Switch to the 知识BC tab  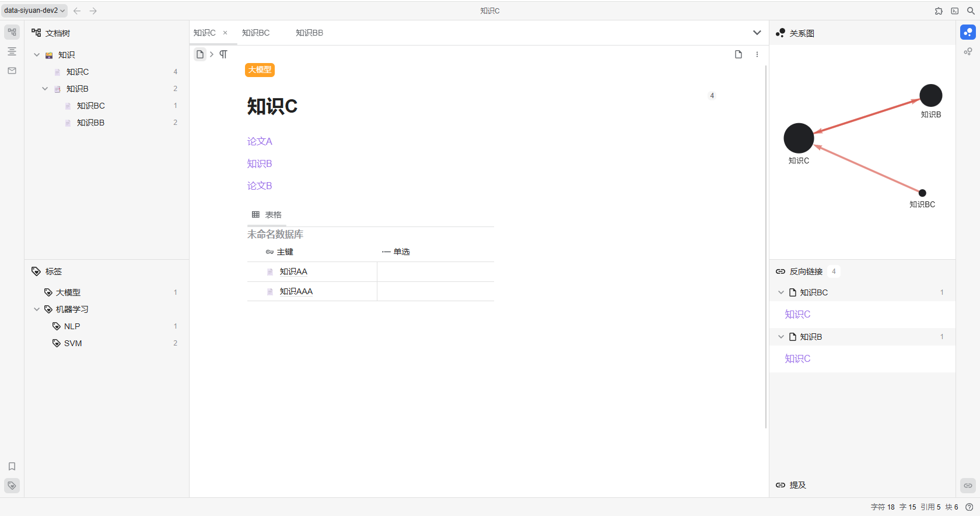pos(256,33)
